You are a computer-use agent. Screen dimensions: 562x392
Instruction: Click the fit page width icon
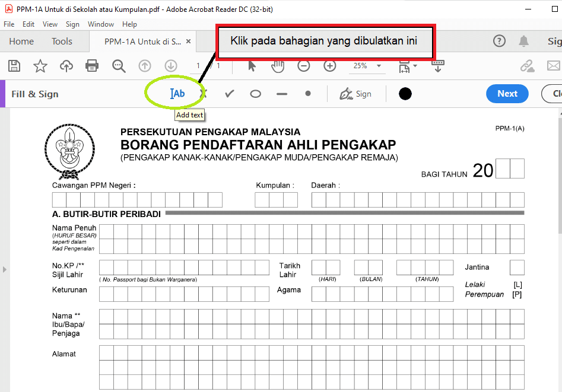tap(404, 66)
